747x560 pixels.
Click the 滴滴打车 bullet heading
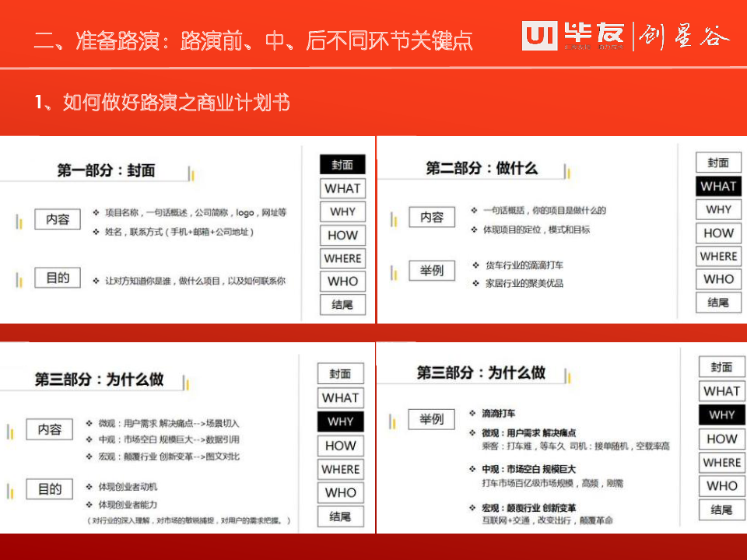[498, 413]
